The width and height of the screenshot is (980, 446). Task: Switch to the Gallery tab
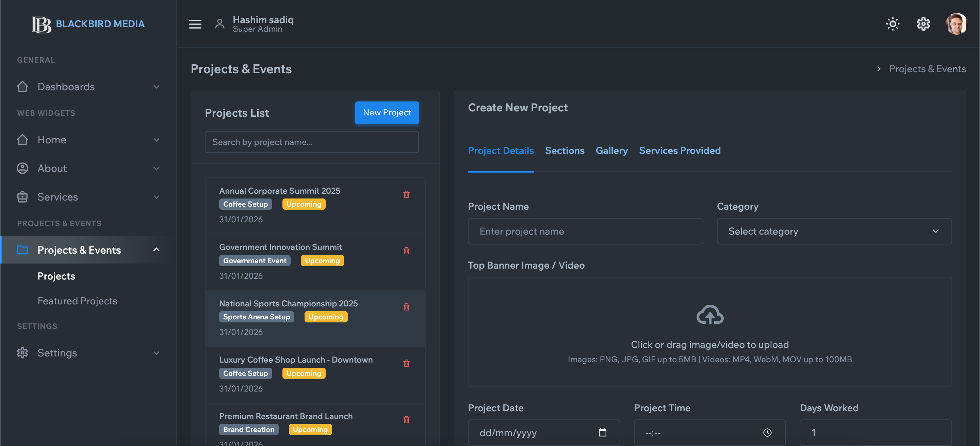pos(611,151)
